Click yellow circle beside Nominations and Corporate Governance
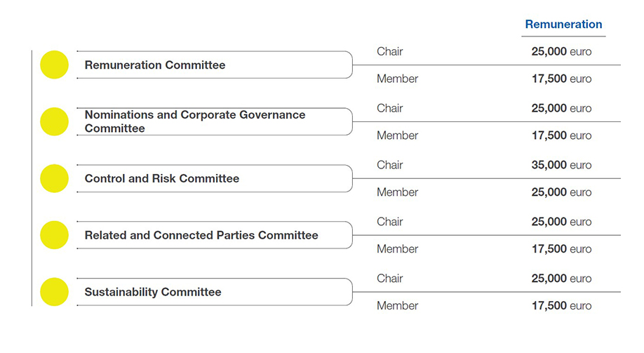This screenshot has width=644, height=353. [x=54, y=121]
